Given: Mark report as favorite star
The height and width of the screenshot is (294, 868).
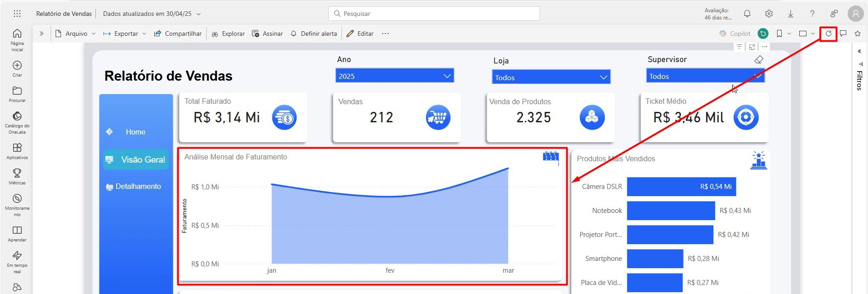Looking at the screenshot, I should [858, 34].
